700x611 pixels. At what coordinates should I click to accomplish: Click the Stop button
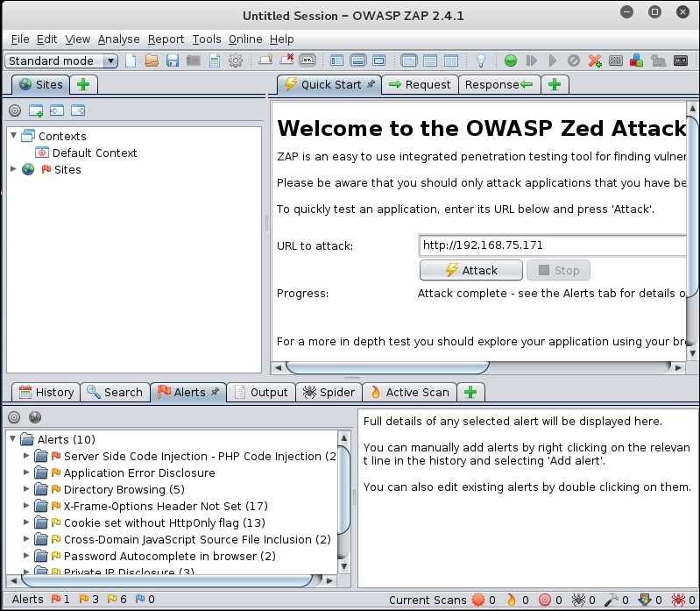pyautogui.click(x=558, y=270)
